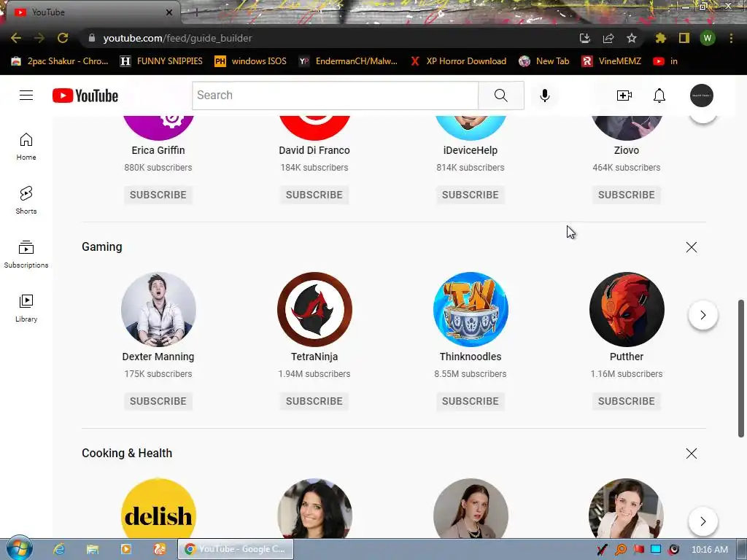
Task: Subscribe to Dexter Manning
Action: point(158,401)
